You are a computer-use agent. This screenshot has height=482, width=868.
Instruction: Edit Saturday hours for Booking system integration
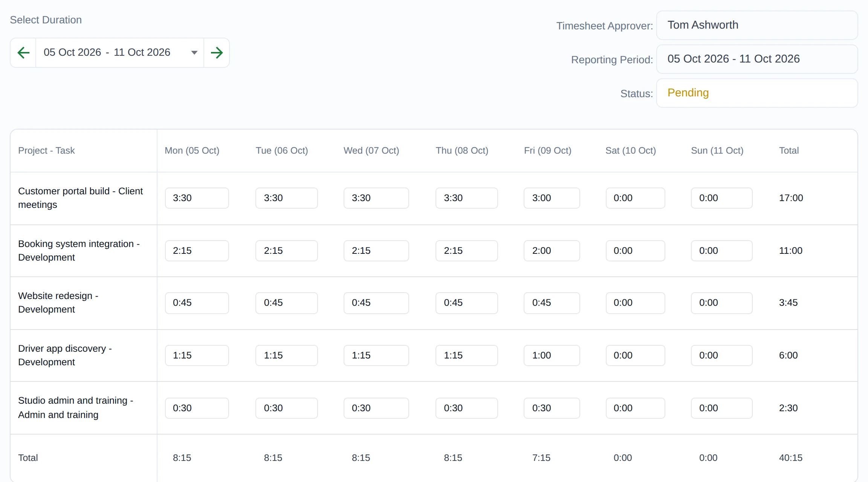pos(636,251)
